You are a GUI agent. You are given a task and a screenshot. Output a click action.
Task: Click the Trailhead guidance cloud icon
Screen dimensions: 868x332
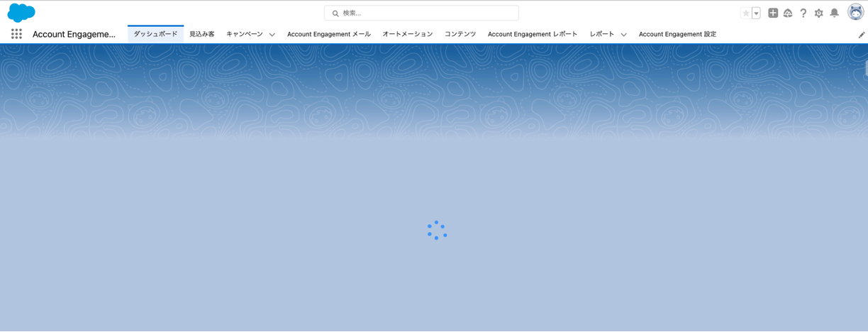788,13
